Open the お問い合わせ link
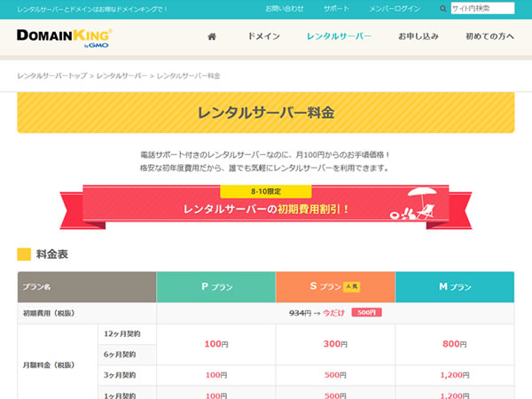Screen dimensions: 532x399 285,9
